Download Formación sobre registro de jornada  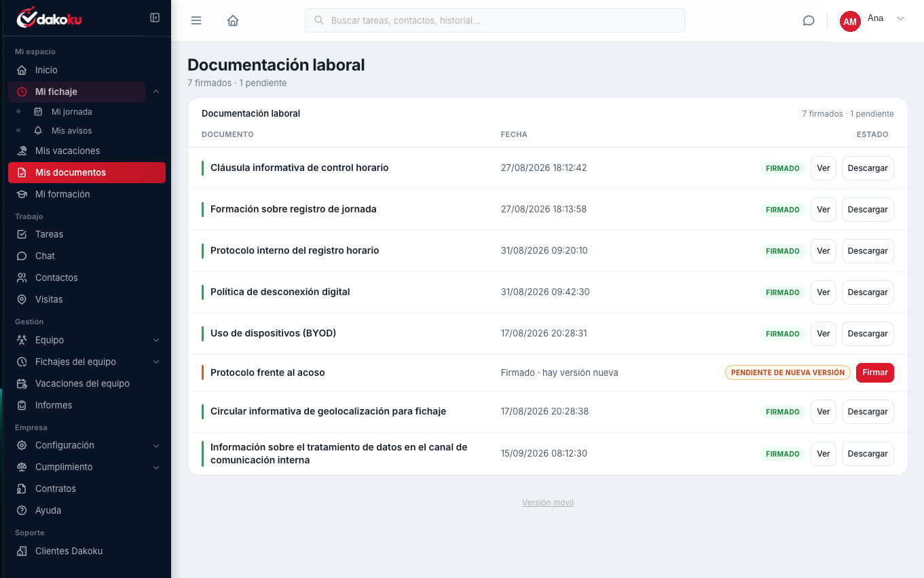[x=868, y=210]
